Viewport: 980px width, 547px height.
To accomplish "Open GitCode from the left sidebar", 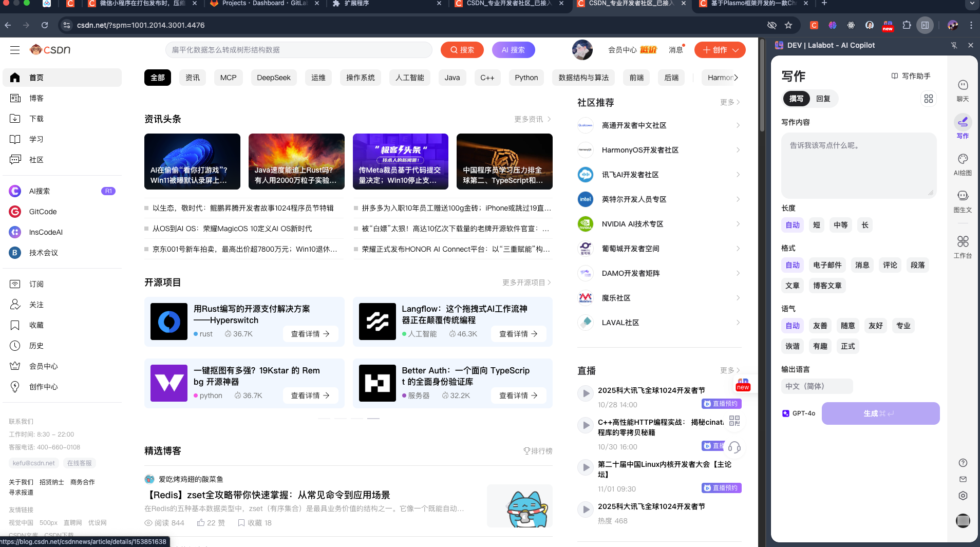I will [x=42, y=211].
